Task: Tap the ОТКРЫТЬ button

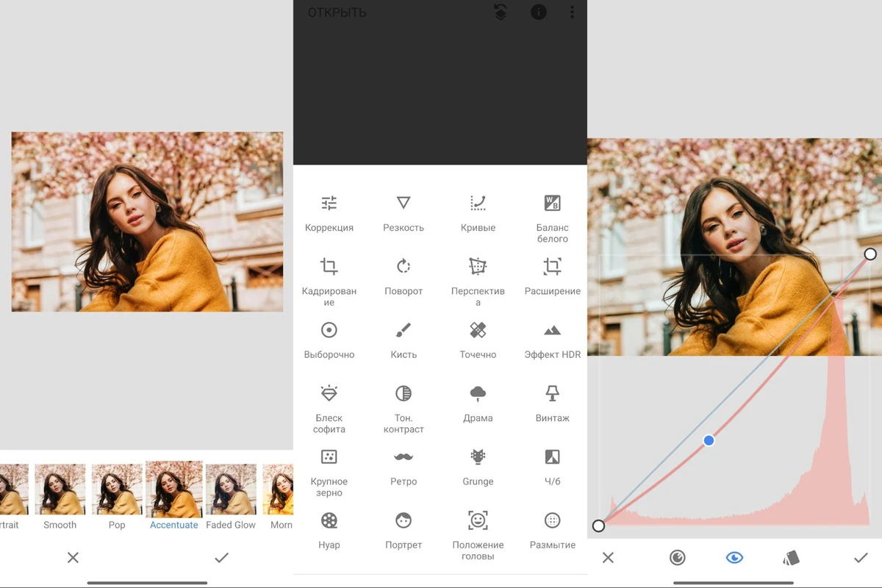Action: (x=337, y=12)
